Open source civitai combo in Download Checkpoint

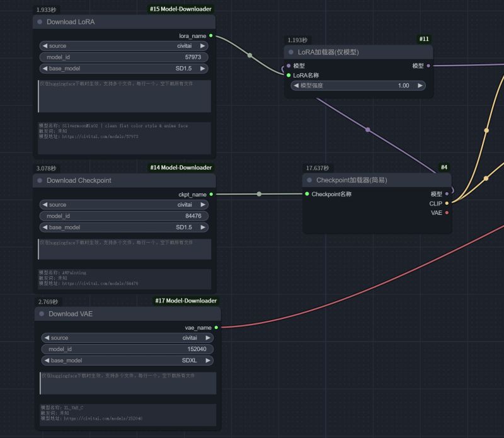pyautogui.click(x=123, y=205)
